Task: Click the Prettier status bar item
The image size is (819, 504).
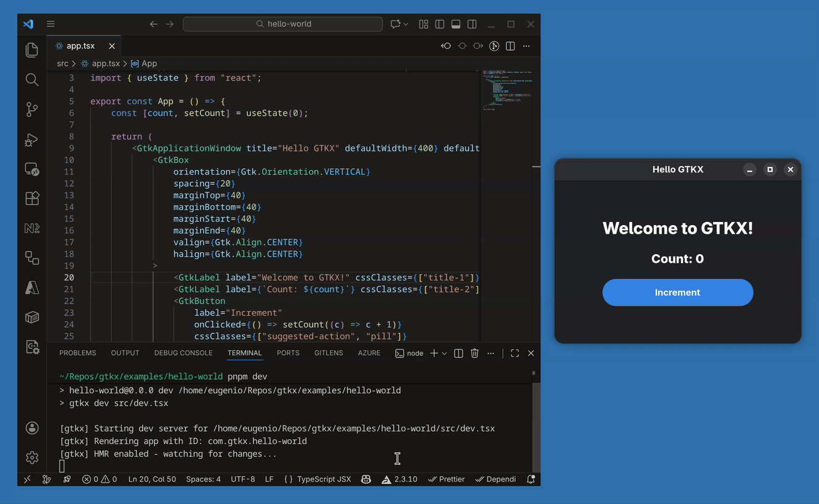Action: (x=447, y=479)
